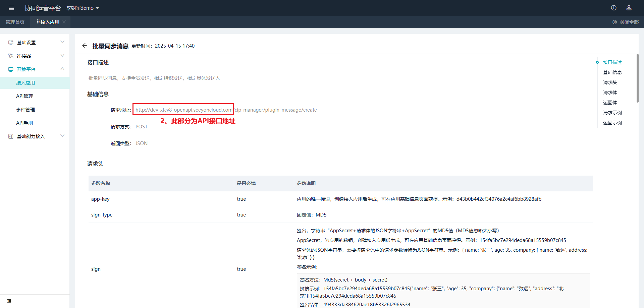
Task: Collapse the 开放平台 menu chevron
Action: tap(62, 69)
